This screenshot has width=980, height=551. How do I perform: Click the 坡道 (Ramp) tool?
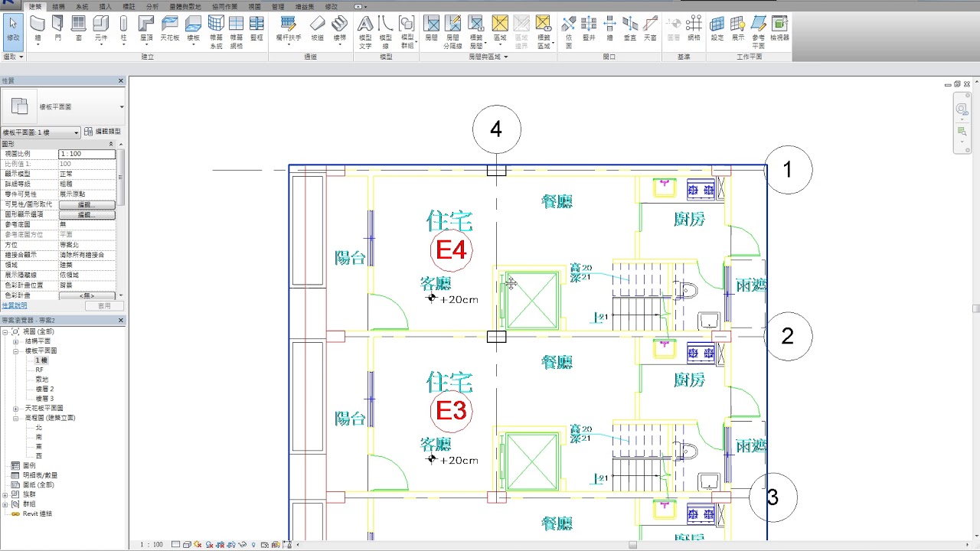coord(317,30)
